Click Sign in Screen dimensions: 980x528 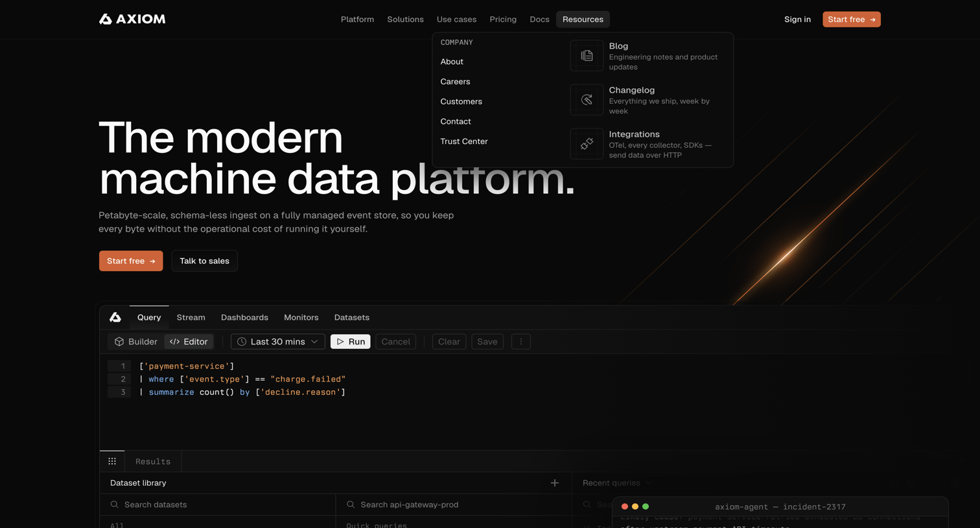pyautogui.click(x=797, y=19)
